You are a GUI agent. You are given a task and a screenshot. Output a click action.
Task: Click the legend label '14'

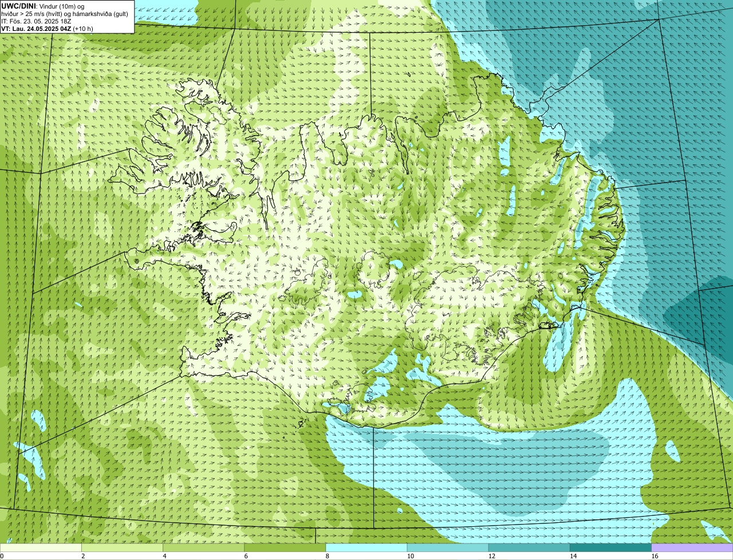[x=573, y=556]
